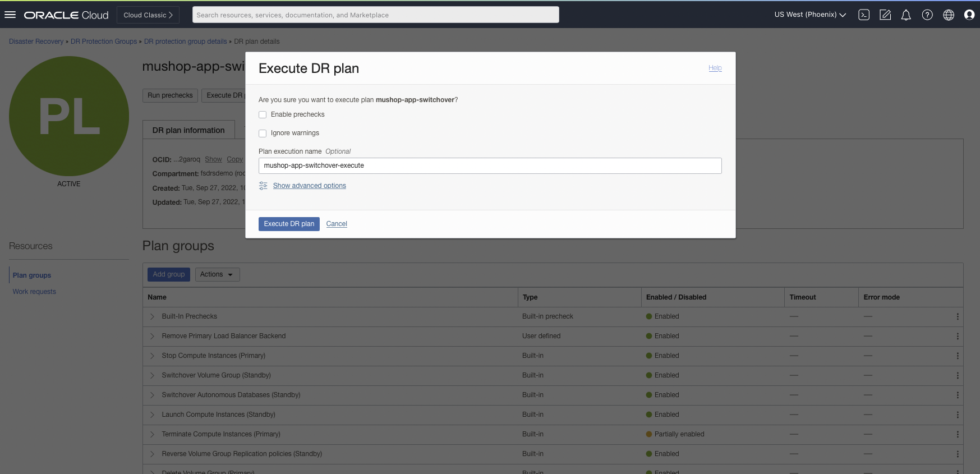Open the feedback edit icon in header
The width and height of the screenshot is (980, 474).
coord(885,15)
